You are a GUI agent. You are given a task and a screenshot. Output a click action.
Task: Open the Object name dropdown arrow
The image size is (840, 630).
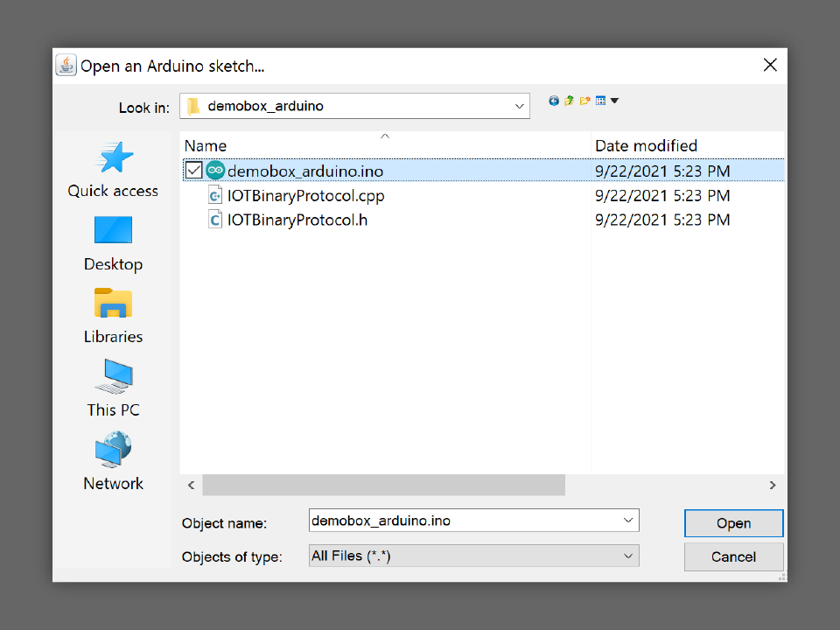(x=628, y=521)
